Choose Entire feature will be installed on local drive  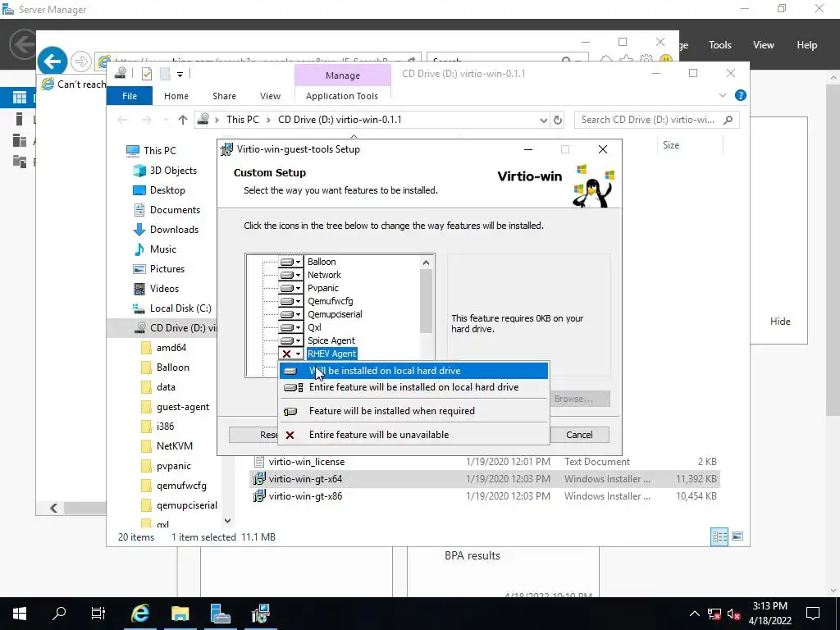coord(414,387)
